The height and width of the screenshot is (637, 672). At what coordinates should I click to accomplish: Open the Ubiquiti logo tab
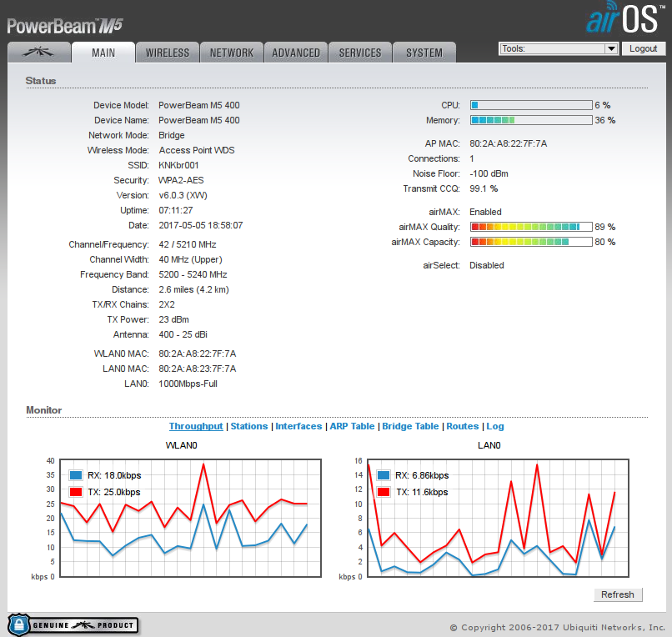click(x=39, y=53)
